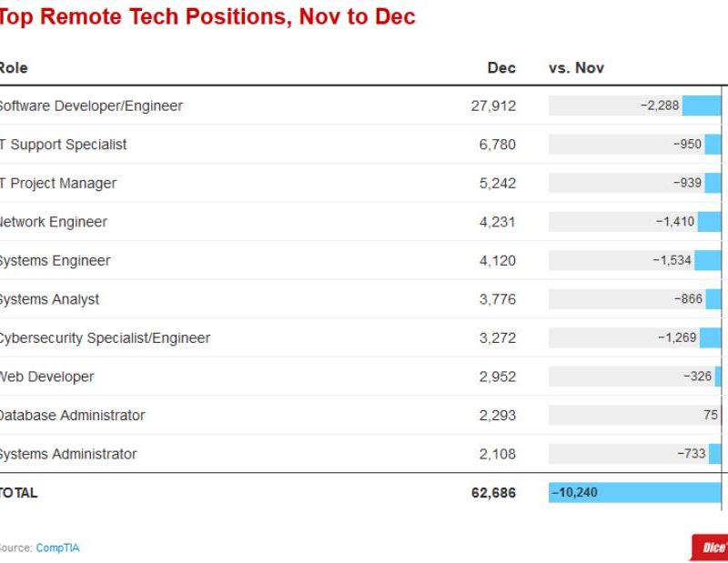This screenshot has height=563, width=728.
Task: Click the chart title Top Remote Tech Positions
Action: click(x=207, y=17)
